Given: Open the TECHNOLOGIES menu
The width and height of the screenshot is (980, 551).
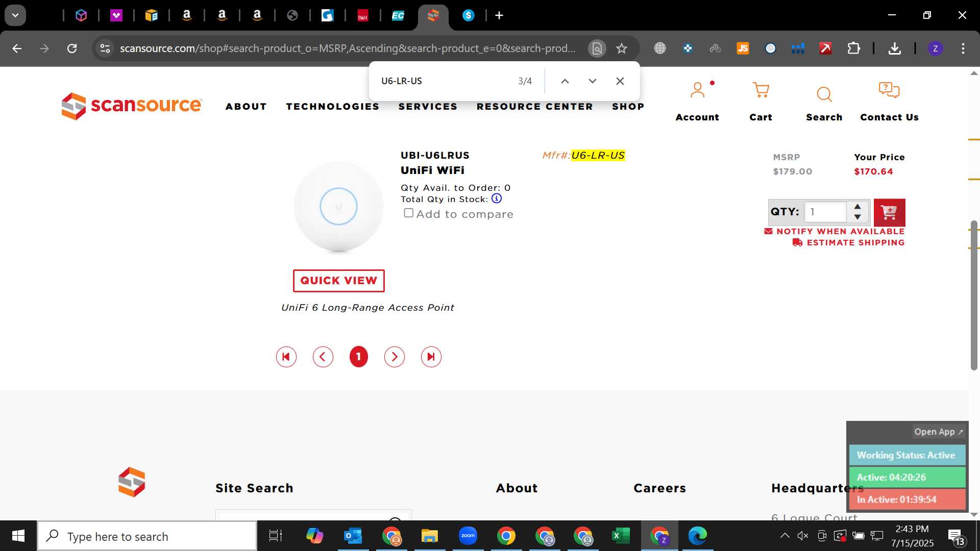Looking at the screenshot, I should click(333, 106).
